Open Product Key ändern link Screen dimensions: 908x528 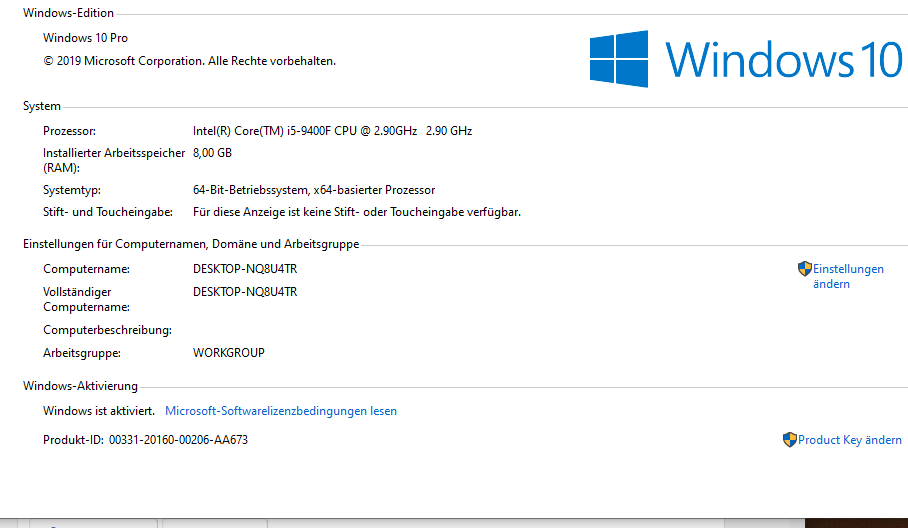coord(850,439)
